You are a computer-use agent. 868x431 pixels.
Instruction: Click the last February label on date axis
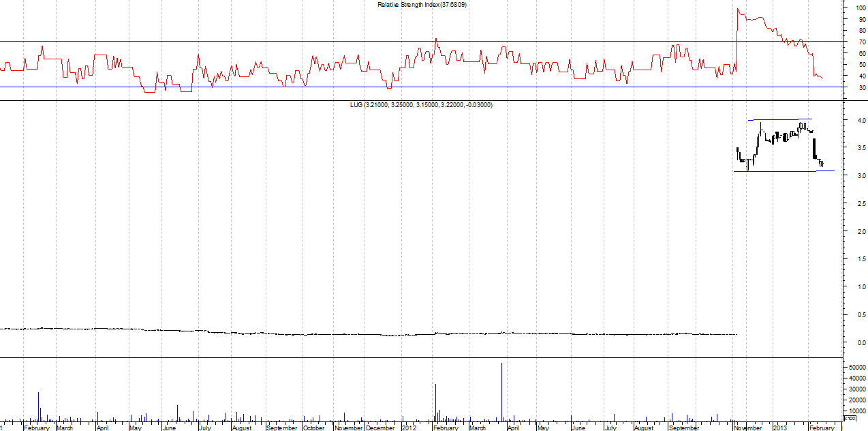point(822,428)
